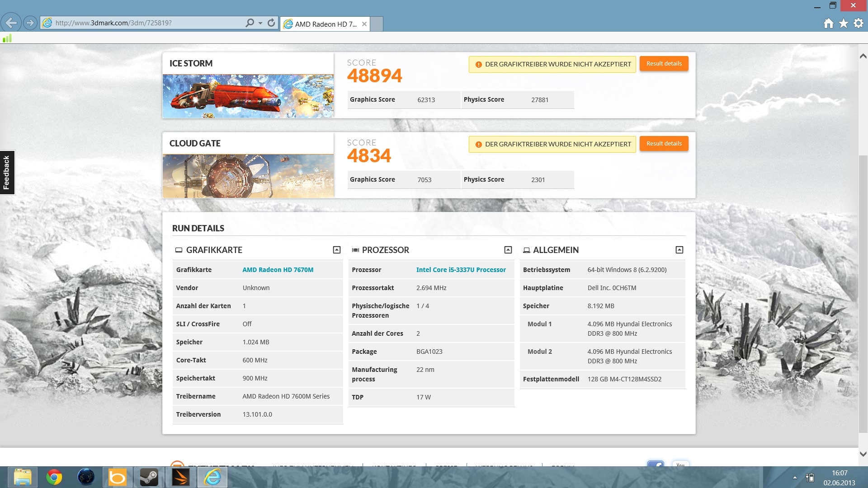Select Ice Storm Graphics Score 62313
Viewport: 868px width, 488px height.
pyautogui.click(x=426, y=100)
